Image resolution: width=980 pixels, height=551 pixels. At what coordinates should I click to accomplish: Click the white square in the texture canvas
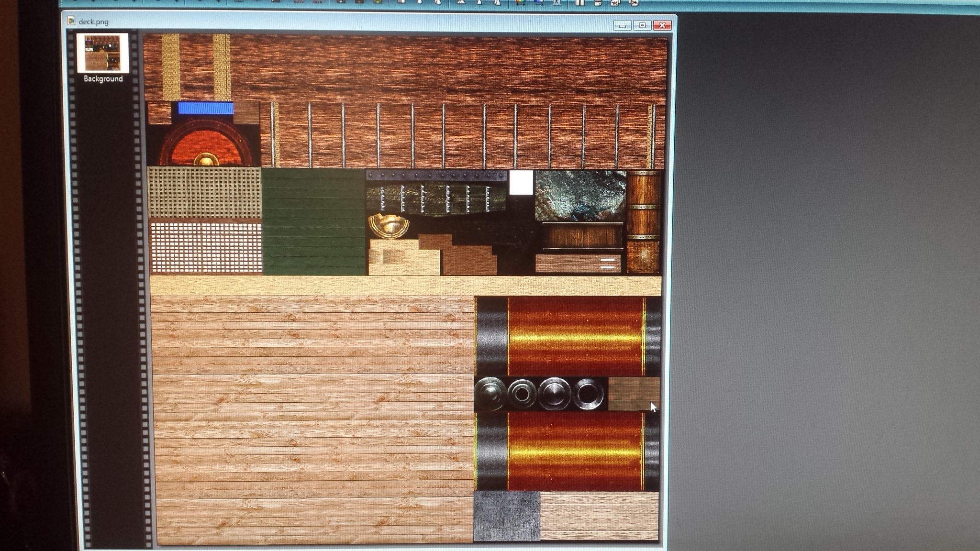pyautogui.click(x=521, y=183)
